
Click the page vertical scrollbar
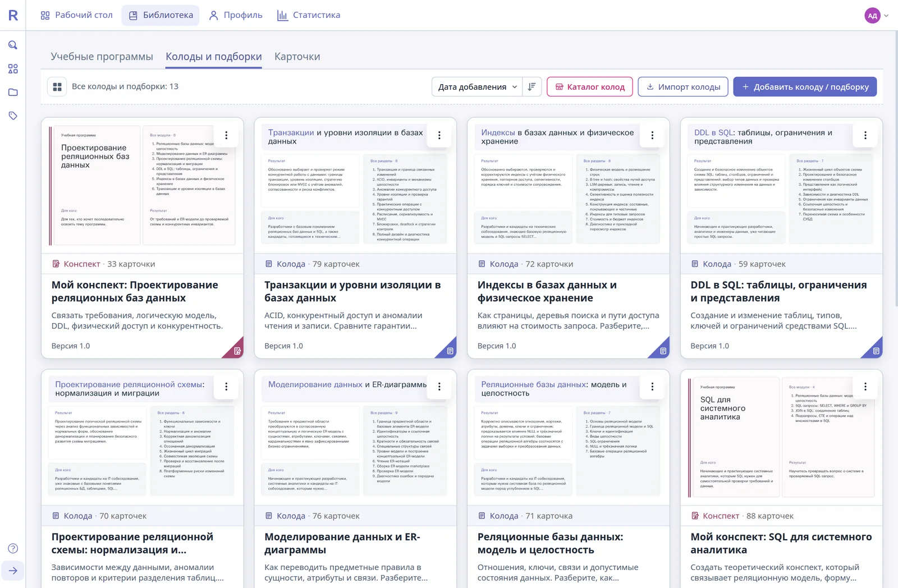pos(895,168)
